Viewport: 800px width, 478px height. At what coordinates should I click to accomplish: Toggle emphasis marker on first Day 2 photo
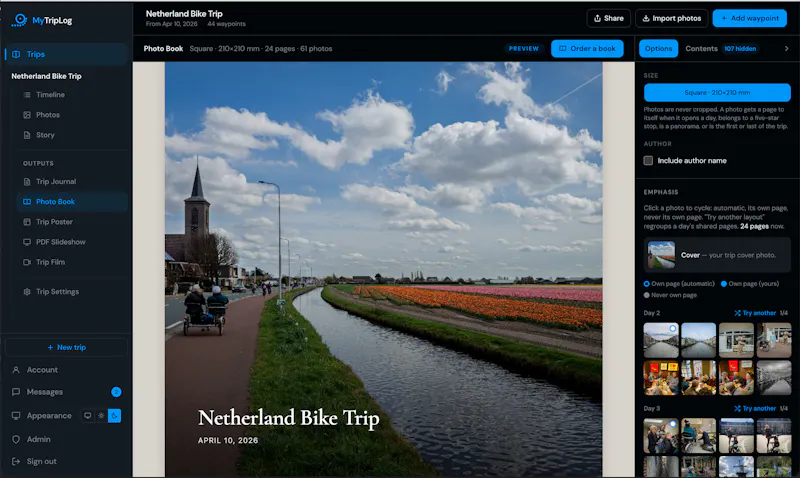click(x=673, y=329)
